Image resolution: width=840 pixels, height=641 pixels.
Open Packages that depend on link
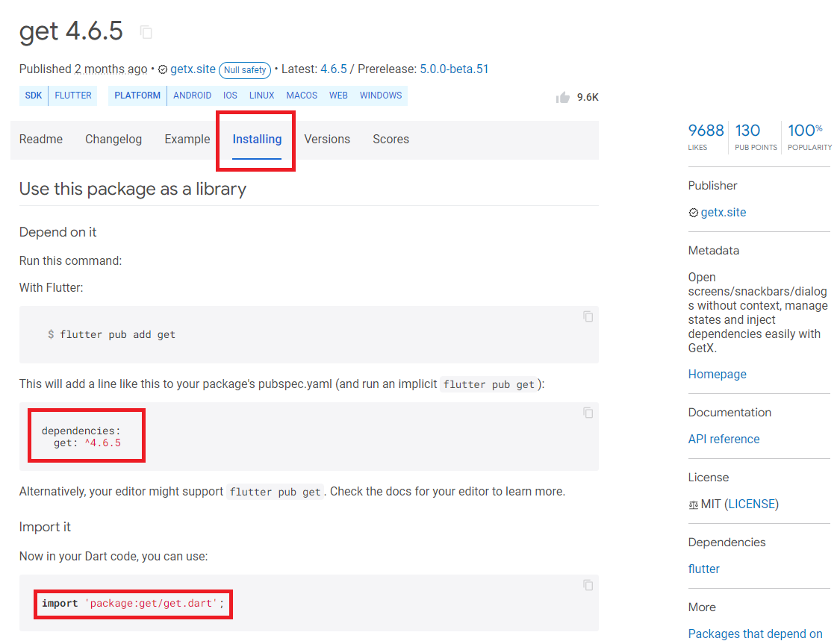[755, 634]
